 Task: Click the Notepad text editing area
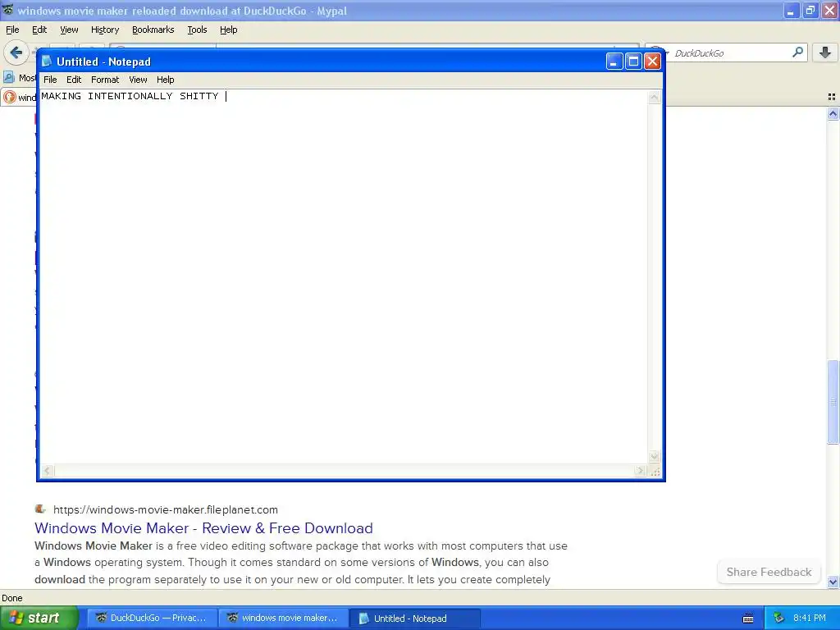pos(344,277)
